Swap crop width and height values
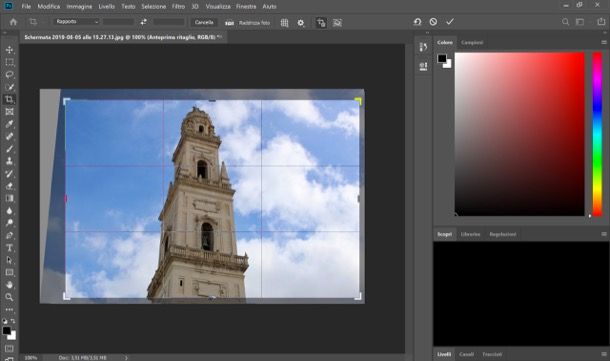The height and width of the screenshot is (361, 610). (x=144, y=22)
